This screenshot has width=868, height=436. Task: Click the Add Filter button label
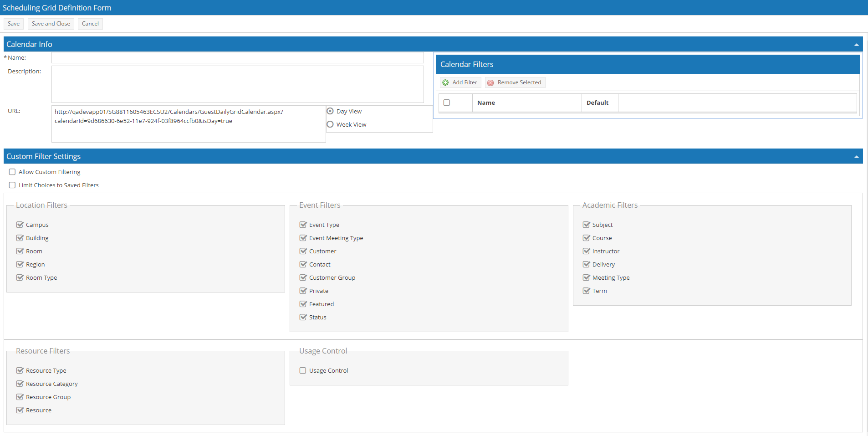[x=465, y=82]
